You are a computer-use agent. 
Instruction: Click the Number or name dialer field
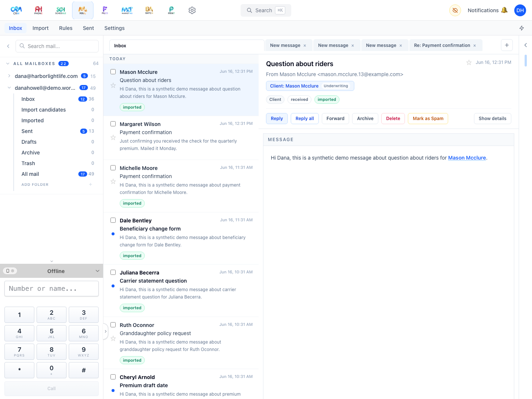pos(51,289)
